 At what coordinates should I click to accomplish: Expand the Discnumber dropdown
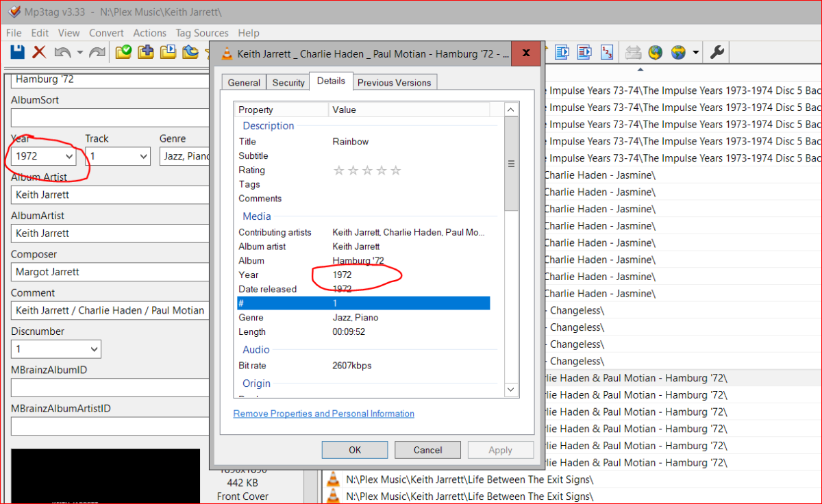point(93,349)
